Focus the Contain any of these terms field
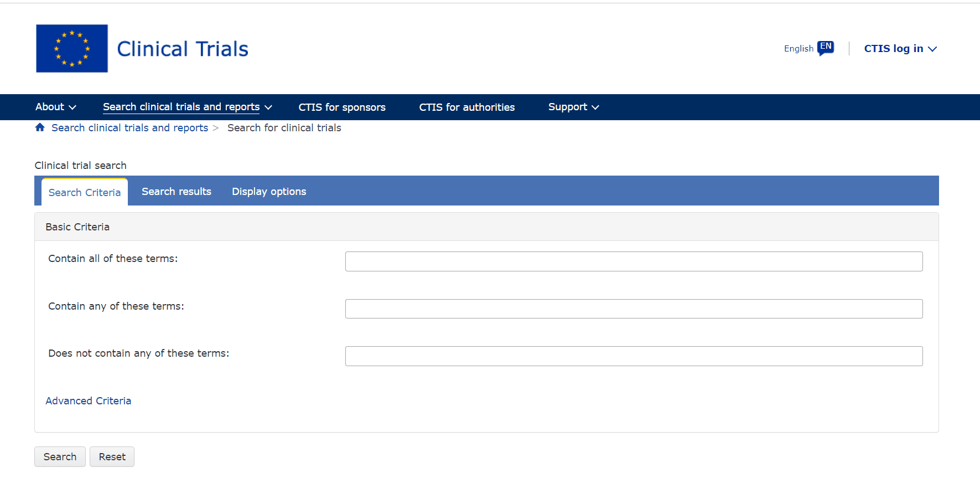The width and height of the screenshot is (980, 488). pos(634,309)
